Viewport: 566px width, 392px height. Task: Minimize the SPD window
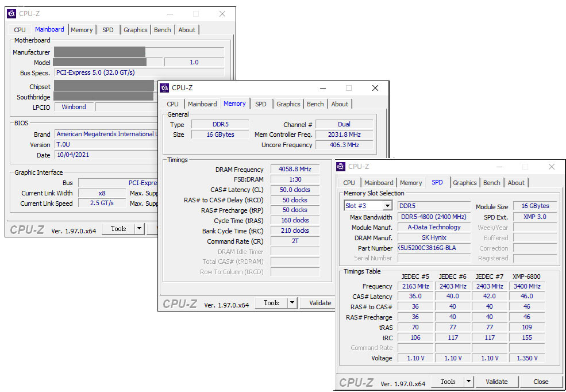pyautogui.click(x=498, y=167)
